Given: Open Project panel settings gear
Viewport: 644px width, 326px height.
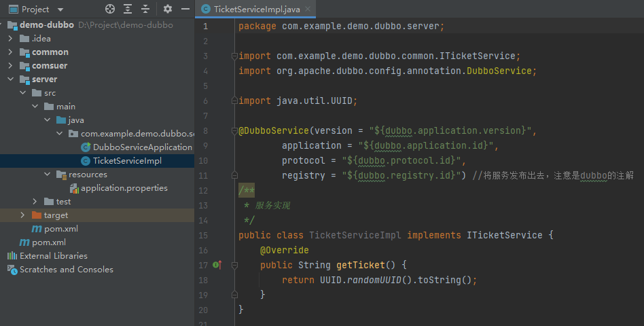Looking at the screenshot, I should 168,9.
